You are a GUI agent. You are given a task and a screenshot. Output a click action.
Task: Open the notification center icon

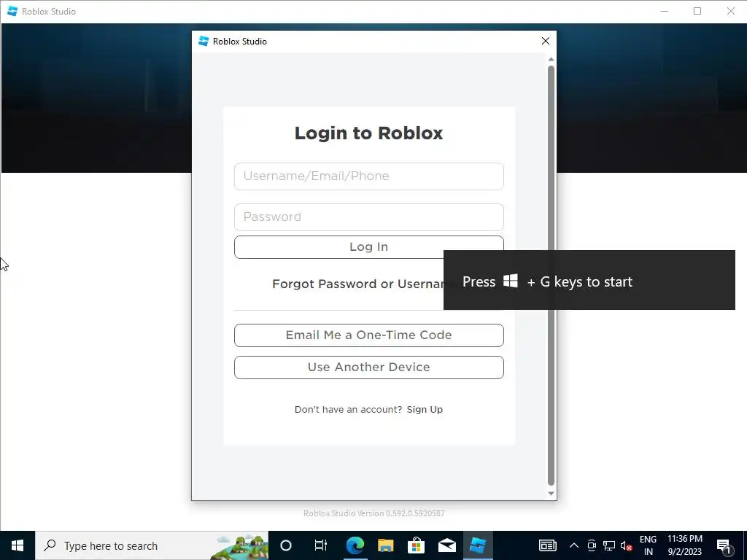coord(724,545)
